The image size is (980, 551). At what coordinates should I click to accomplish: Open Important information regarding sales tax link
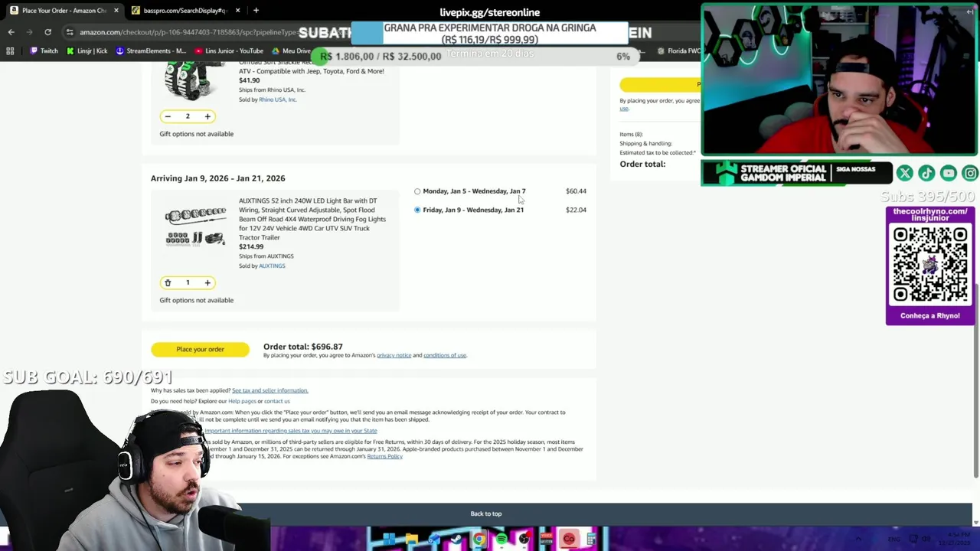point(291,431)
